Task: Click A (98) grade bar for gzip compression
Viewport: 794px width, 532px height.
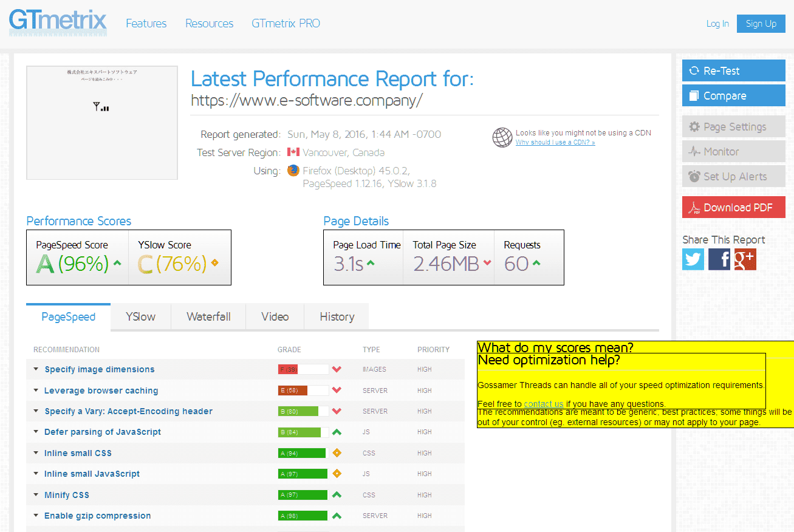Action: [x=303, y=516]
